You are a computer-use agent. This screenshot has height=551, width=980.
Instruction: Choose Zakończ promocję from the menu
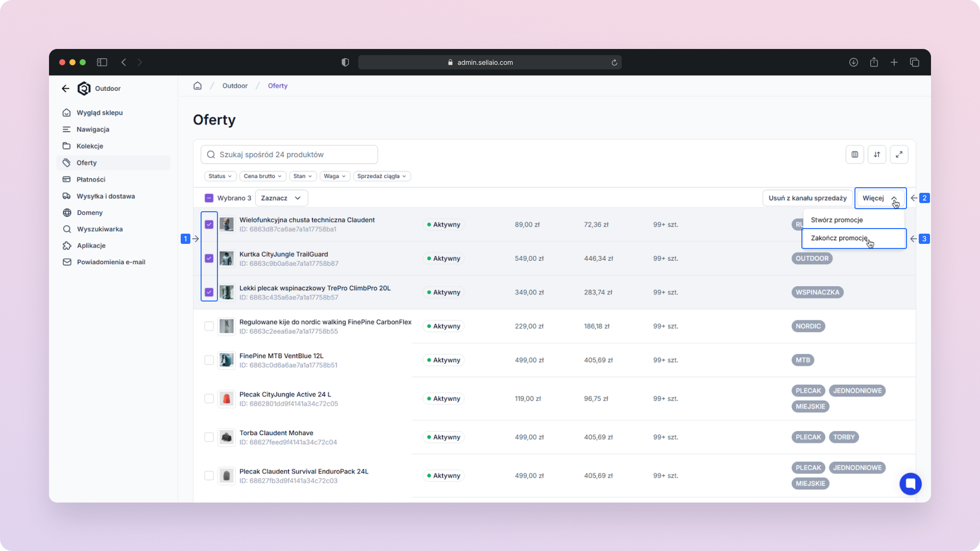tap(839, 238)
